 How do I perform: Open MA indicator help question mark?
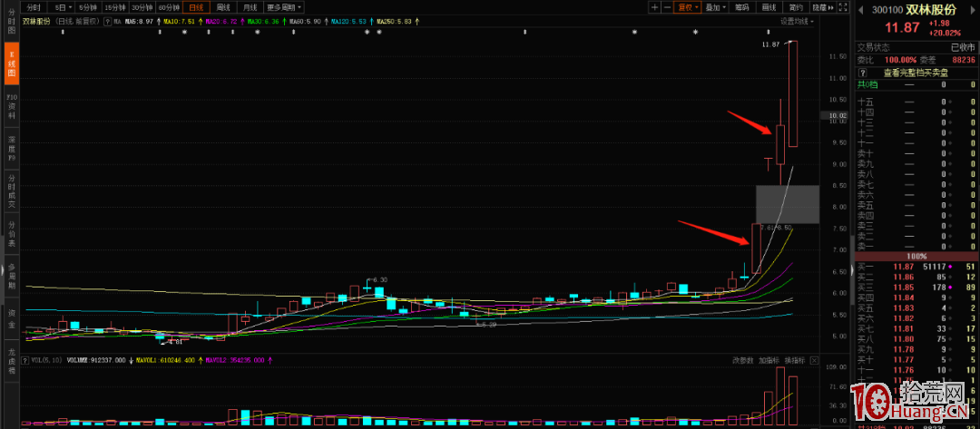click(x=108, y=21)
